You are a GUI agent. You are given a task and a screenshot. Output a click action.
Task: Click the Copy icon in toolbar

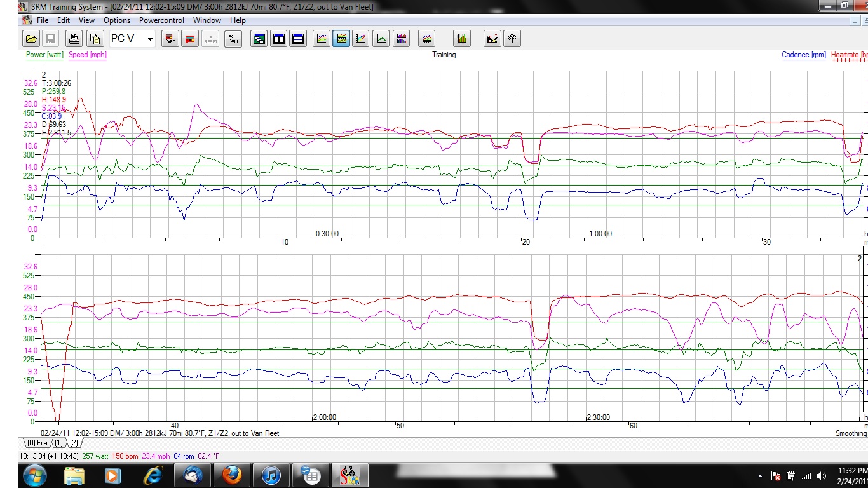95,39
